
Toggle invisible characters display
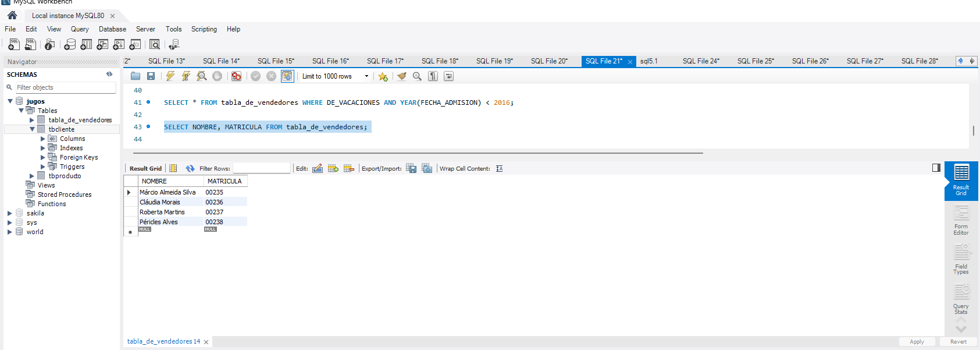(x=433, y=76)
